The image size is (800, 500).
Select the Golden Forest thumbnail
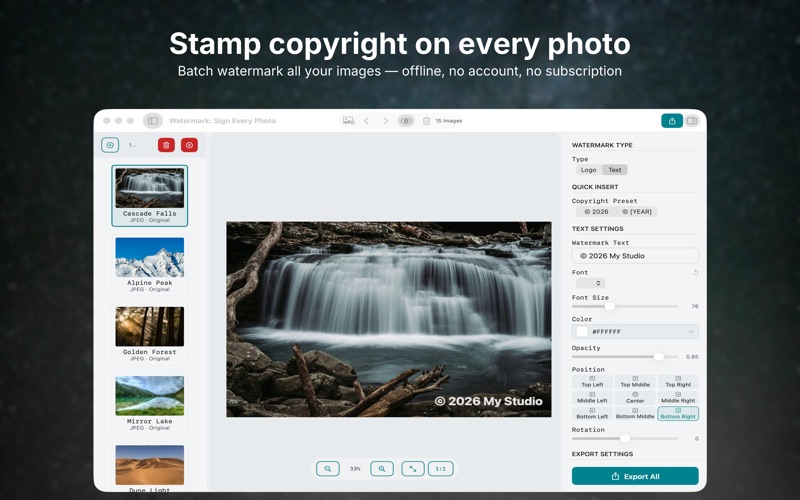coord(149,334)
